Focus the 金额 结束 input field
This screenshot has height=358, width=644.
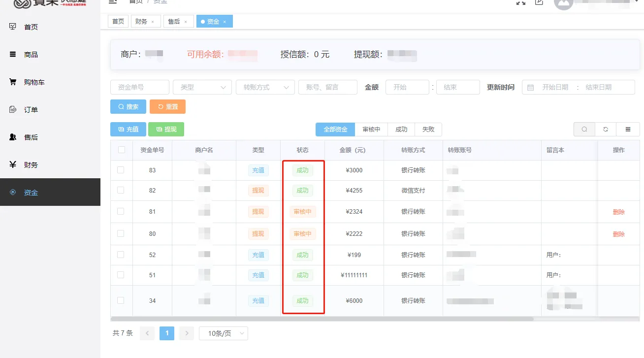(x=458, y=87)
